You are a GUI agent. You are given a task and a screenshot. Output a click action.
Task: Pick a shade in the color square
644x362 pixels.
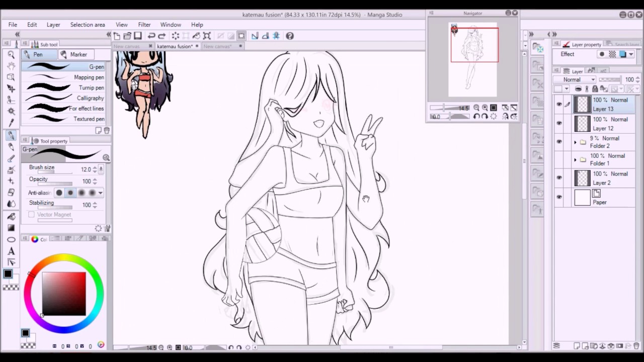[64, 294]
